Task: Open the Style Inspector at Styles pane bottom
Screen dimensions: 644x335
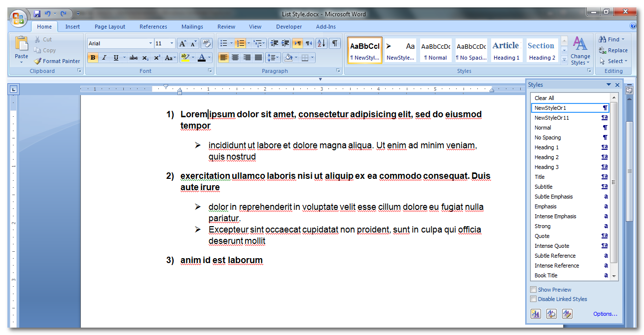Action: click(551, 314)
